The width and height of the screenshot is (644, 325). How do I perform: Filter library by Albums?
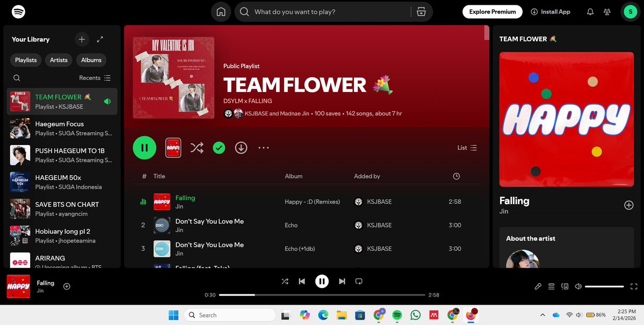(x=91, y=60)
